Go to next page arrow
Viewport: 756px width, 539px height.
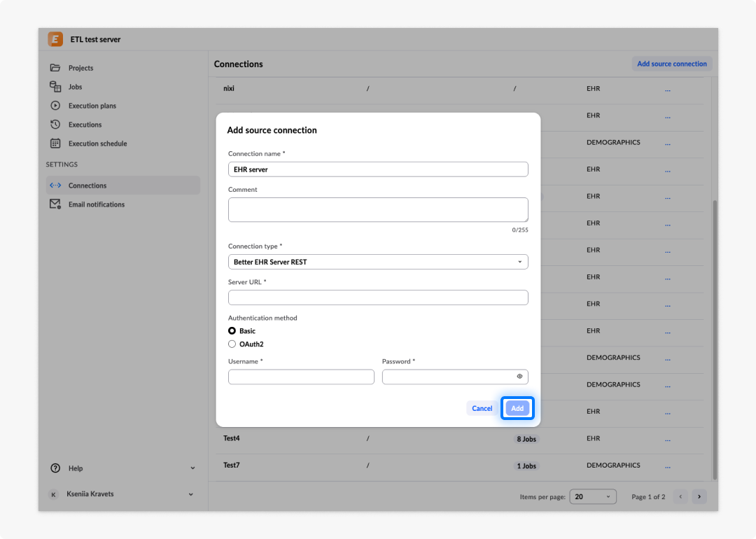[x=699, y=496]
